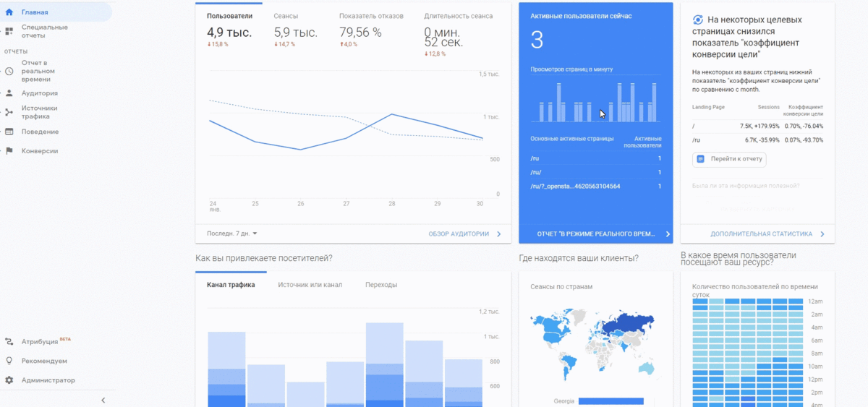Click the Атрибуция attribution icon
Screen dimensions: 868x407
tap(9, 341)
